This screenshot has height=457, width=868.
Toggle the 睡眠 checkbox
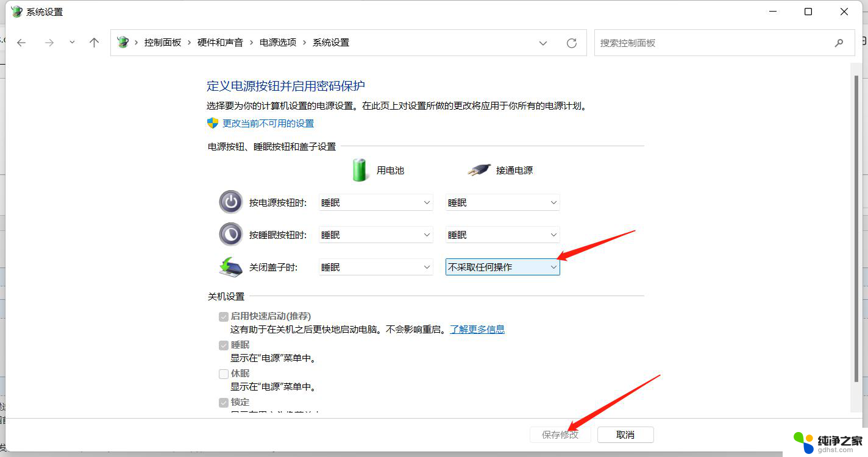click(x=224, y=345)
